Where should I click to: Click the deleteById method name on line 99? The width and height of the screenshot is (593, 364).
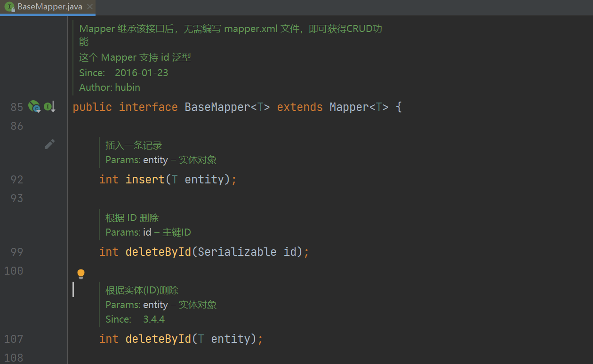[x=158, y=252]
